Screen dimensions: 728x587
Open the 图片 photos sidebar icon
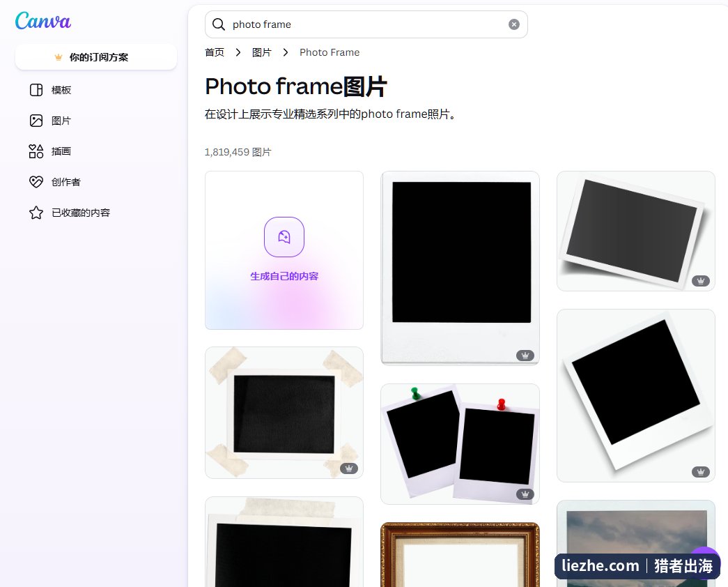[36, 121]
